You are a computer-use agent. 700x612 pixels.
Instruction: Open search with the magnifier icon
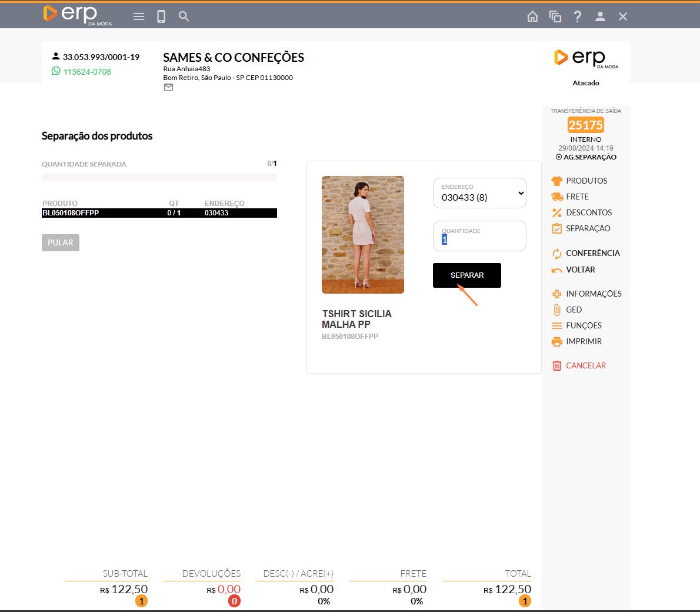pyautogui.click(x=184, y=16)
